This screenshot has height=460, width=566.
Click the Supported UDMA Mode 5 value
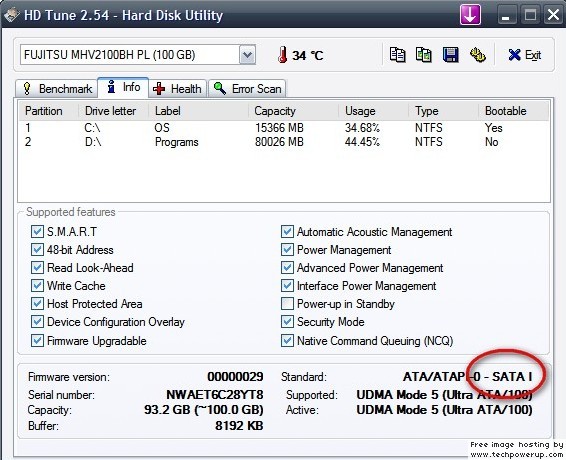(x=444, y=395)
